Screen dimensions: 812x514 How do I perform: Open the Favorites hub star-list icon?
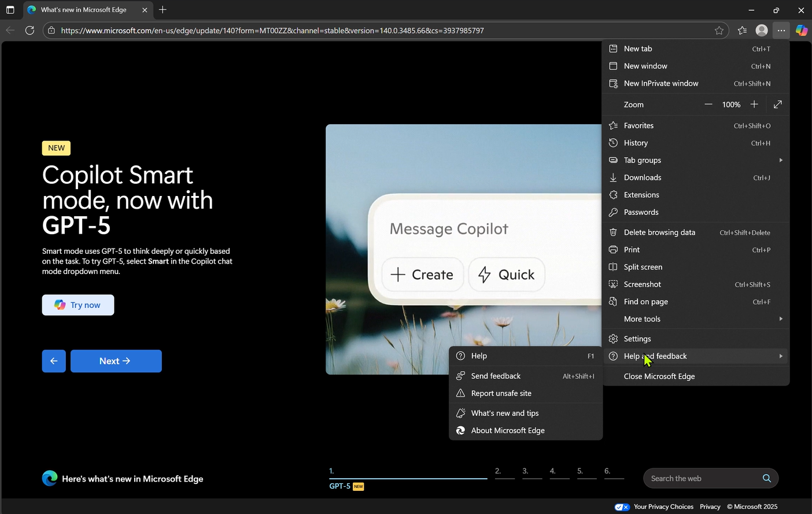742,30
